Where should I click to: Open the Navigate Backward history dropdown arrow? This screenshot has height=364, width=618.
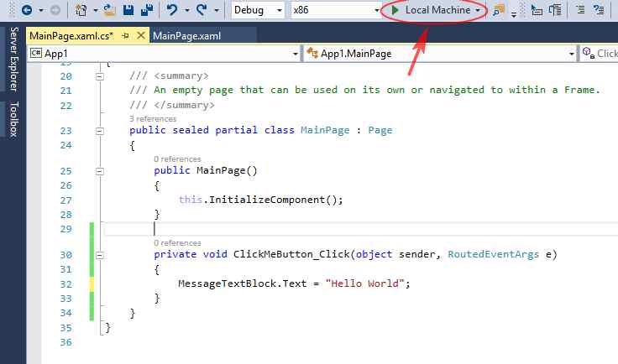(x=40, y=10)
